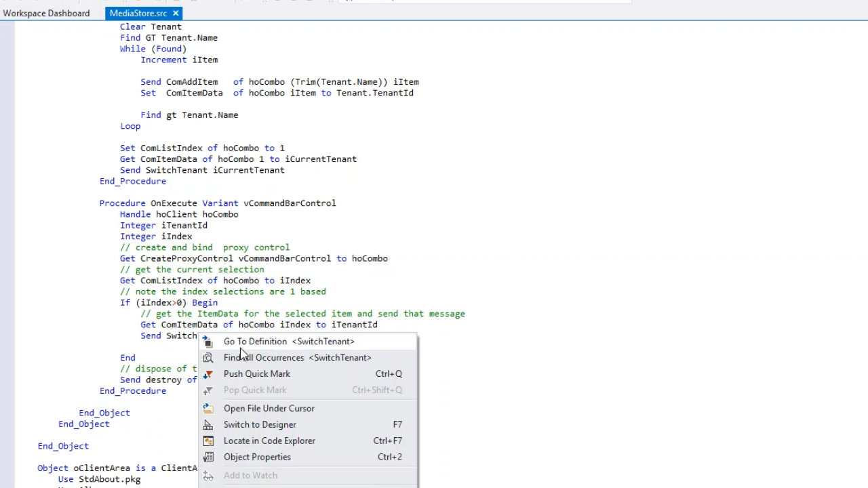868x488 pixels.
Task: Click on ComAddItem in the editor
Action: 192,82
